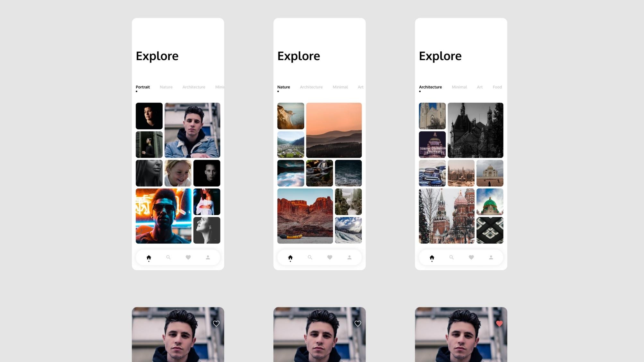Select Architecture tab in Nature screen
The height and width of the screenshot is (362, 644).
[x=311, y=87]
